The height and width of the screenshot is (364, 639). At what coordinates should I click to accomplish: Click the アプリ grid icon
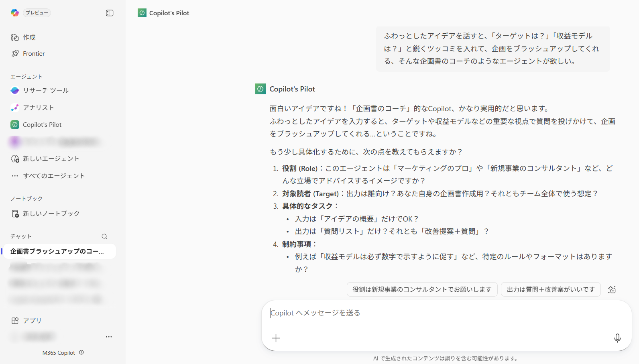[x=15, y=321]
